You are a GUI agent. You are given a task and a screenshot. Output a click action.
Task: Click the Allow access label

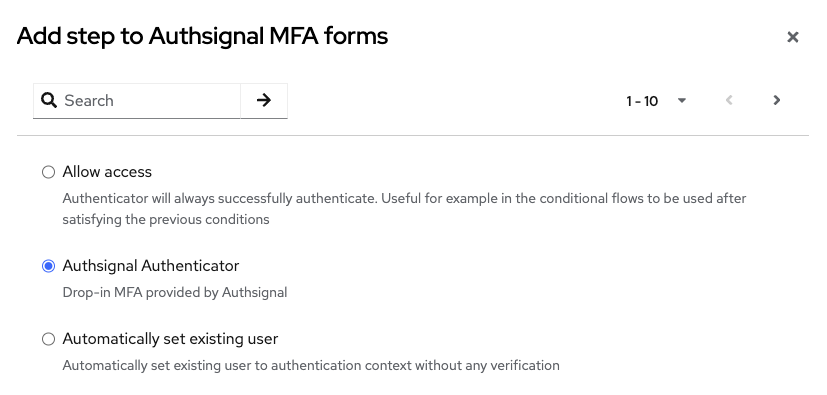pyautogui.click(x=107, y=172)
